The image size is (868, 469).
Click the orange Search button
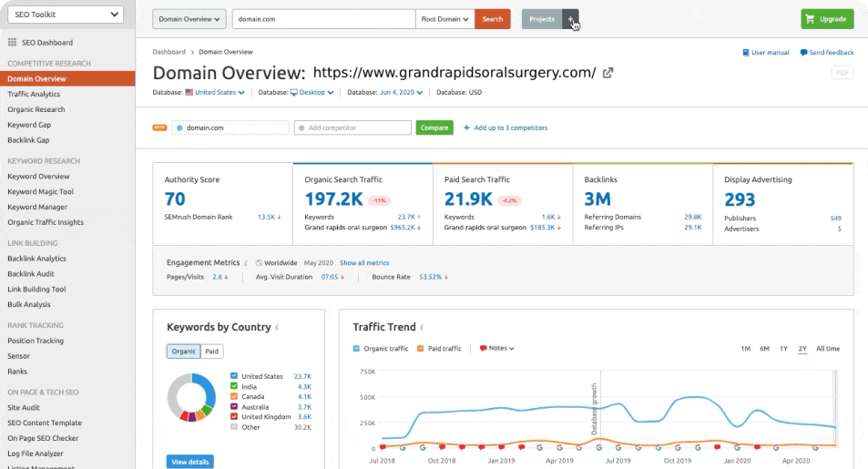[492, 19]
